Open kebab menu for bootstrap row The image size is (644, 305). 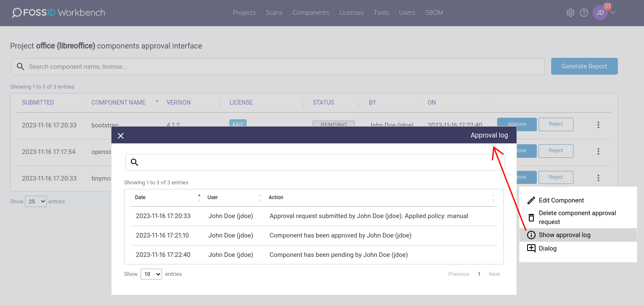pos(598,125)
